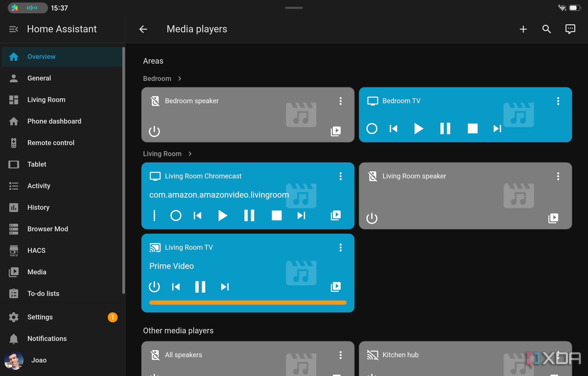Toggle power of Bedroom speaker
The image size is (588, 376).
[154, 131]
